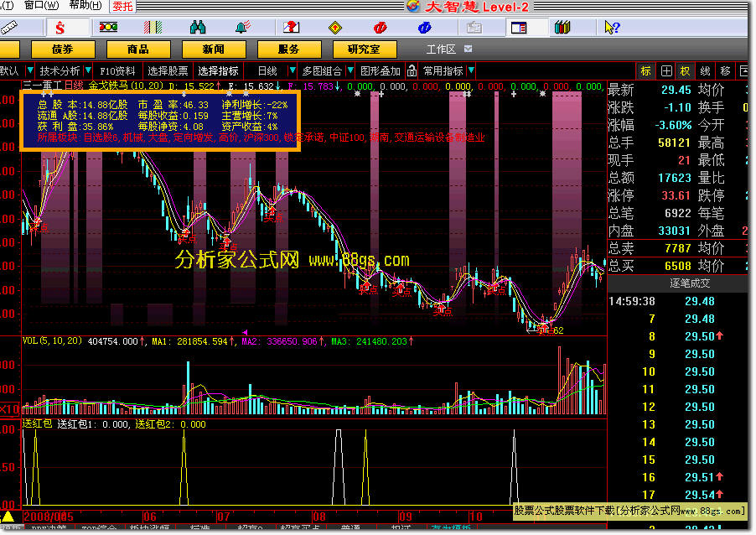Click the 最新 price value 29.45
756x535 pixels.
pyautogui.click(x=676, y=90)
